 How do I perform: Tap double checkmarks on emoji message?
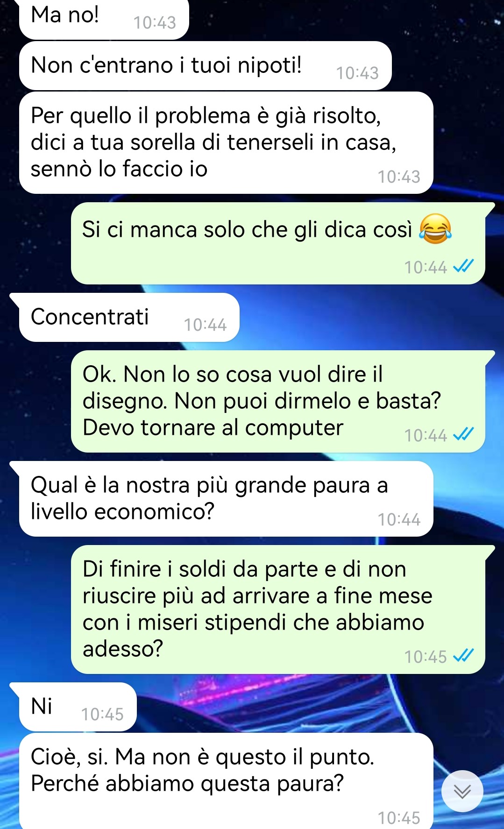[464, 266]
